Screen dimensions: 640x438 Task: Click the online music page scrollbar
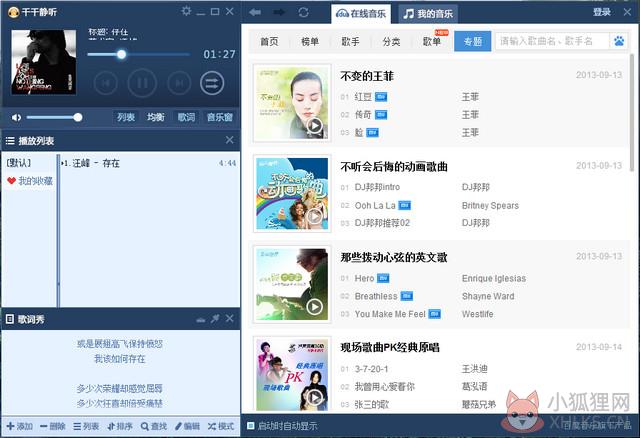[x=632, y=112]
